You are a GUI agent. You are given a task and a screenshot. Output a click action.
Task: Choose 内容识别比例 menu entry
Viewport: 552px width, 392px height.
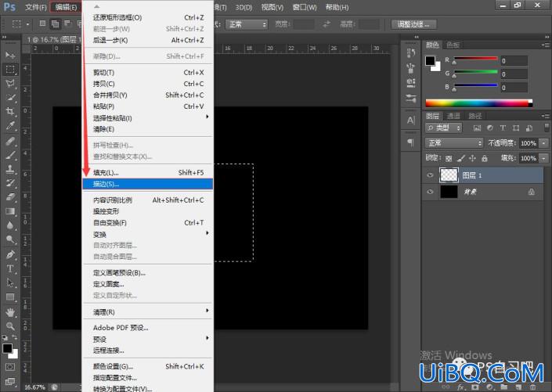[x=148, y=200]
